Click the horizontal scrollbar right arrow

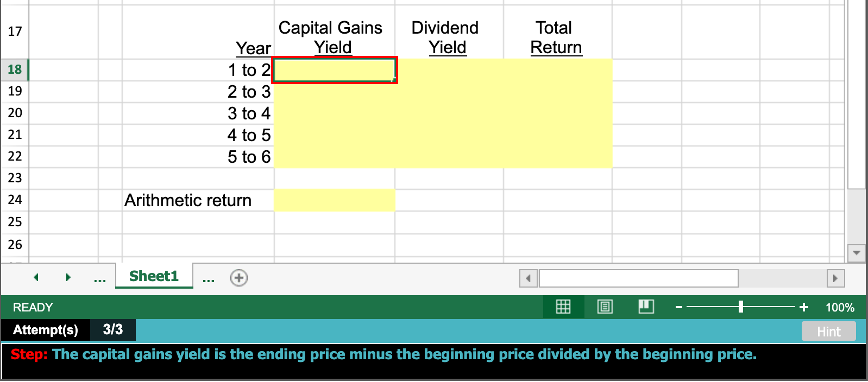(835, 278)
